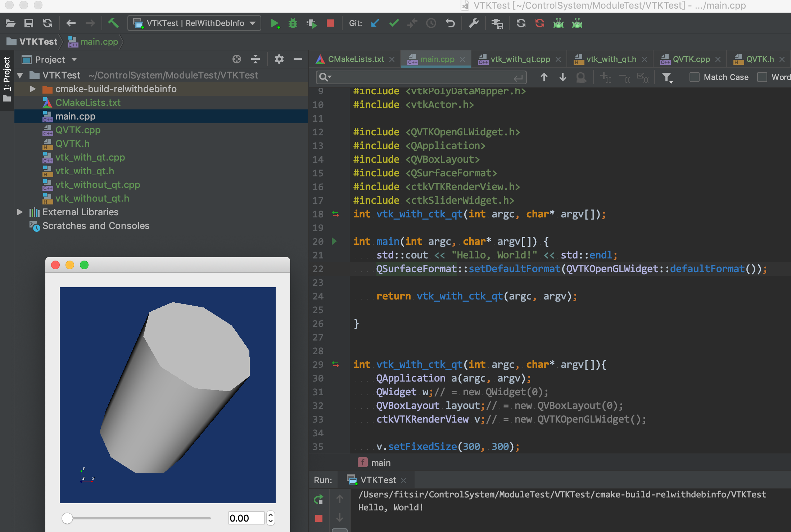Start debugging with the green bug icon
Viewport: 791px width, 532px height.
[x=293, y=23]
